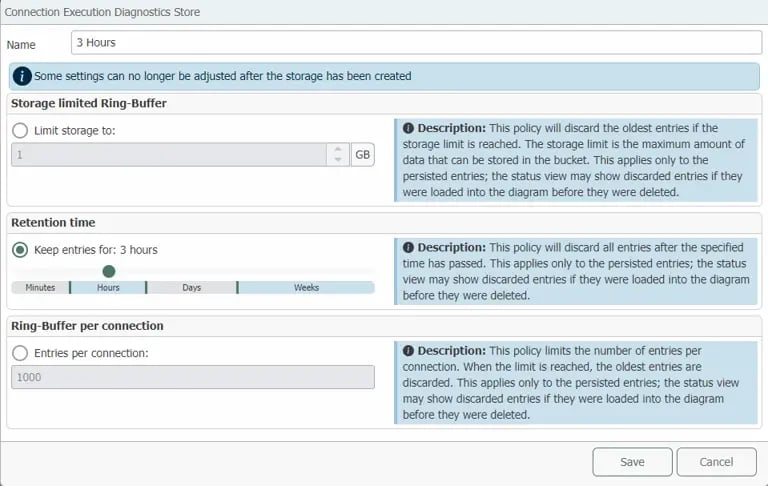Select the 'Keep entries for' radio button
The width and height of the screenshot is (768, 486).
[x=20, y=249]
